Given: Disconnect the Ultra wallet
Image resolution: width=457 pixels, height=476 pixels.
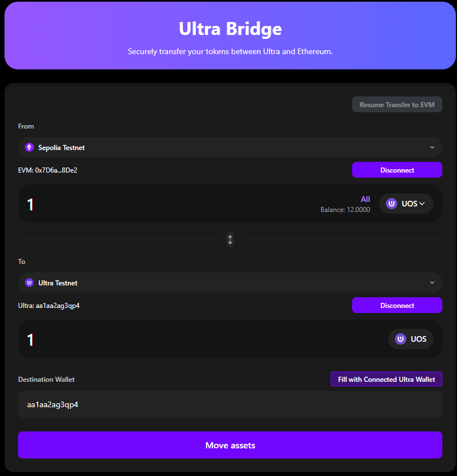Looking at the screenshot, I should [x=397, y=305].
